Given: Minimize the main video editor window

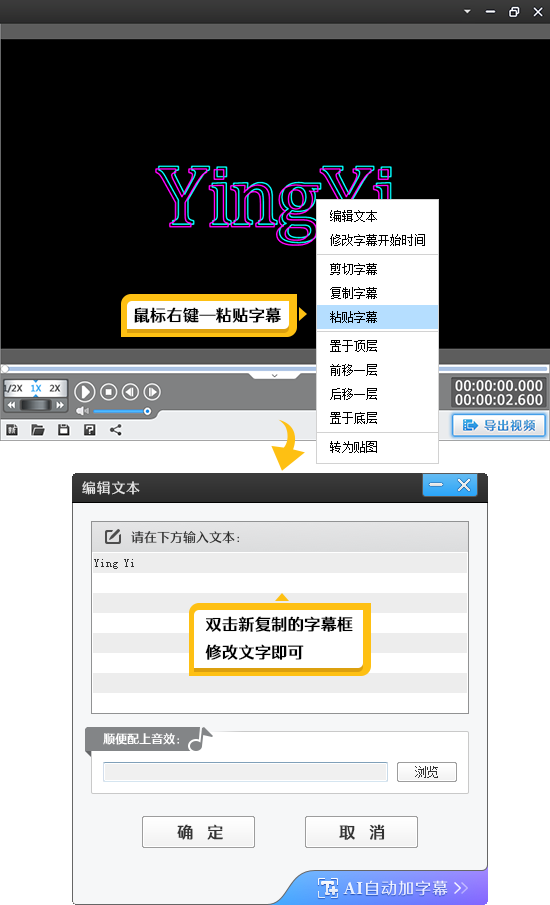Looking at the screenshot, I should 491,12.
